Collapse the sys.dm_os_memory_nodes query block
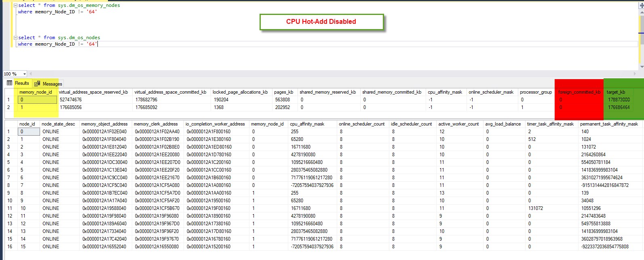The height and width of the screenshot is (260, 644). tap(15, 6)
